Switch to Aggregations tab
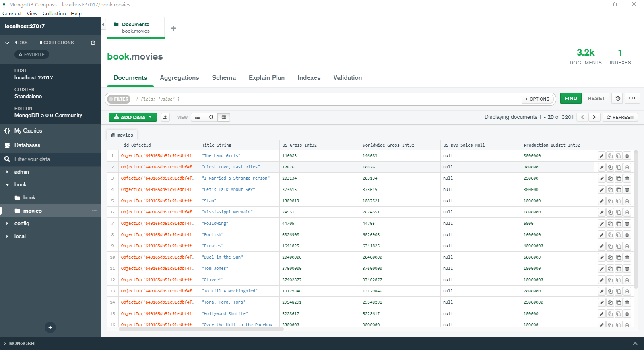The width and height of the screenshot is (644, 350). pyautogui.click(x=180, y=78)
